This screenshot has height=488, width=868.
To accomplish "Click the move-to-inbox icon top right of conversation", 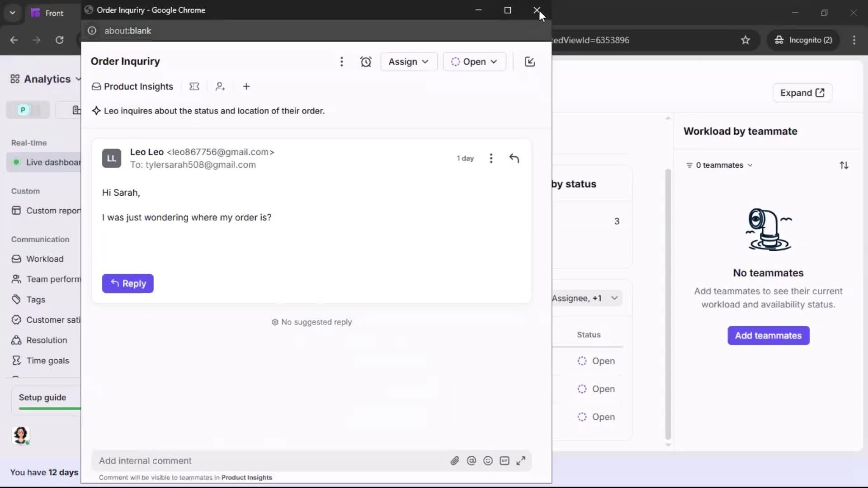I will pyautogui.click(x=530, y=62).
